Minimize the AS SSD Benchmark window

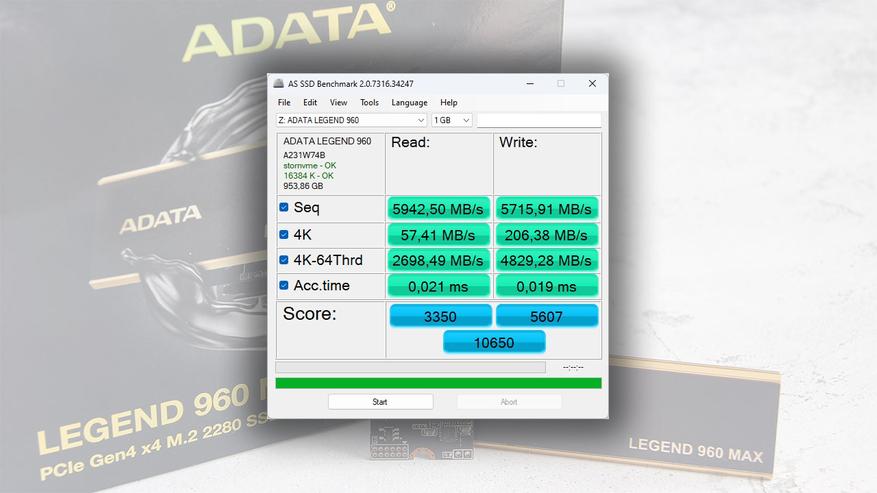coord(530,83)
